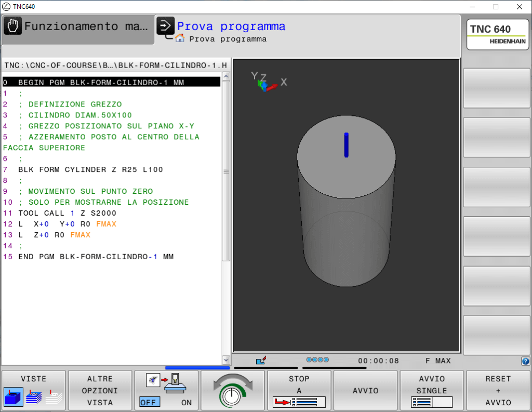Click the blue help question mark icon
This screenshot has width=532, height=412.
(526, 361)
